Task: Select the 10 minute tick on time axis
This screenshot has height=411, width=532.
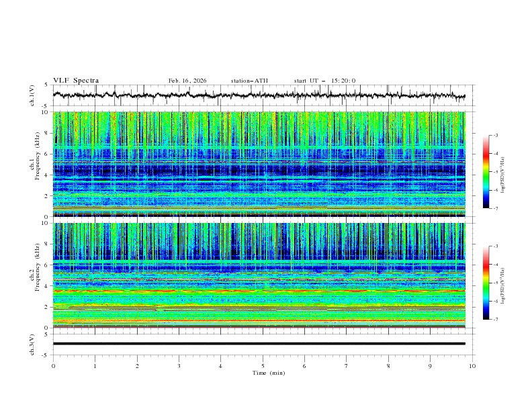Action: point(472,365)
